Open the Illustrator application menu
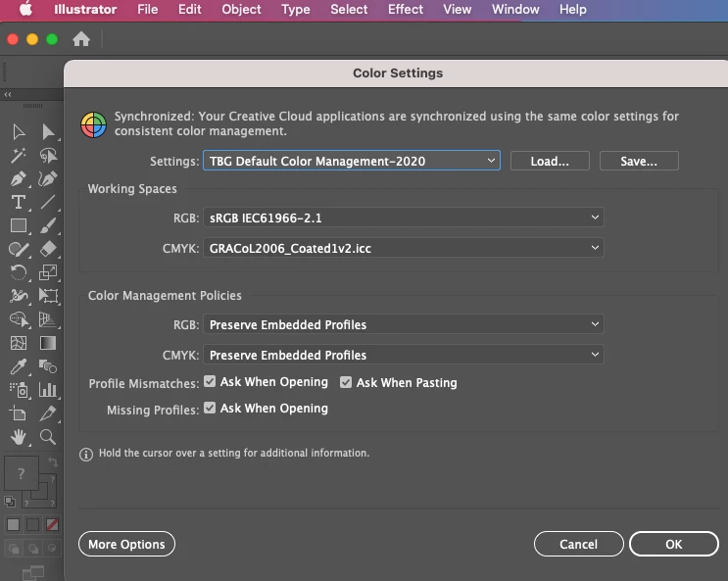The width and height of the screenshot is (728, 581). (85, 9)
